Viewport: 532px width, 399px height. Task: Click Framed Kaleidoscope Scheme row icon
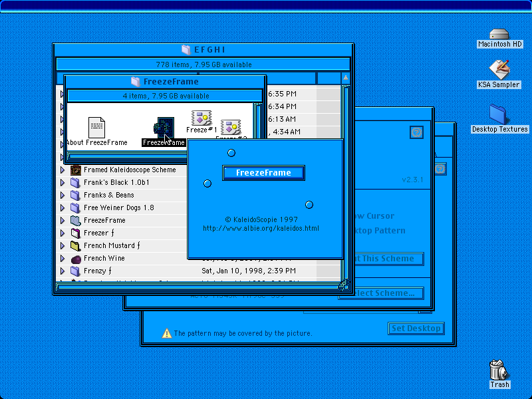(x=75, y=170)
